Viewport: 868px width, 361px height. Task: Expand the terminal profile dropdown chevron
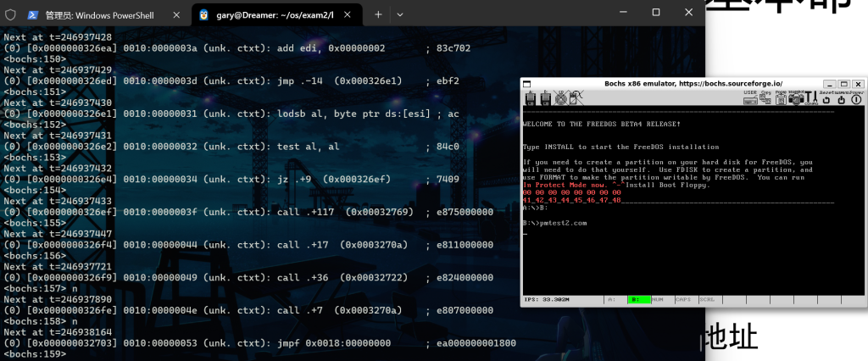click(400, 14)
